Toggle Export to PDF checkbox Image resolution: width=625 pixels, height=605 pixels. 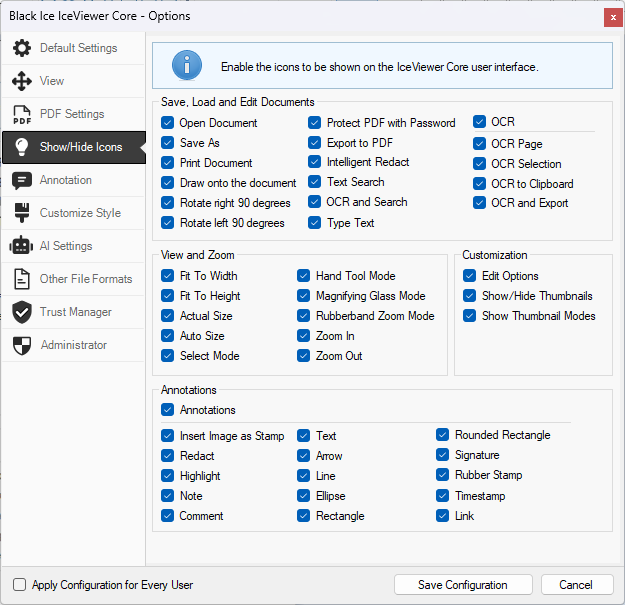click(x=314, y=142)
